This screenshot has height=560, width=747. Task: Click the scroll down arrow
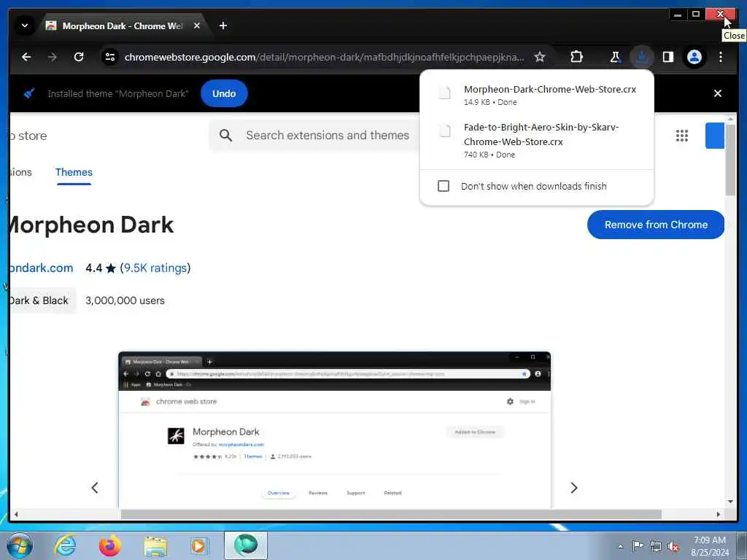click(x=730, y=502)
